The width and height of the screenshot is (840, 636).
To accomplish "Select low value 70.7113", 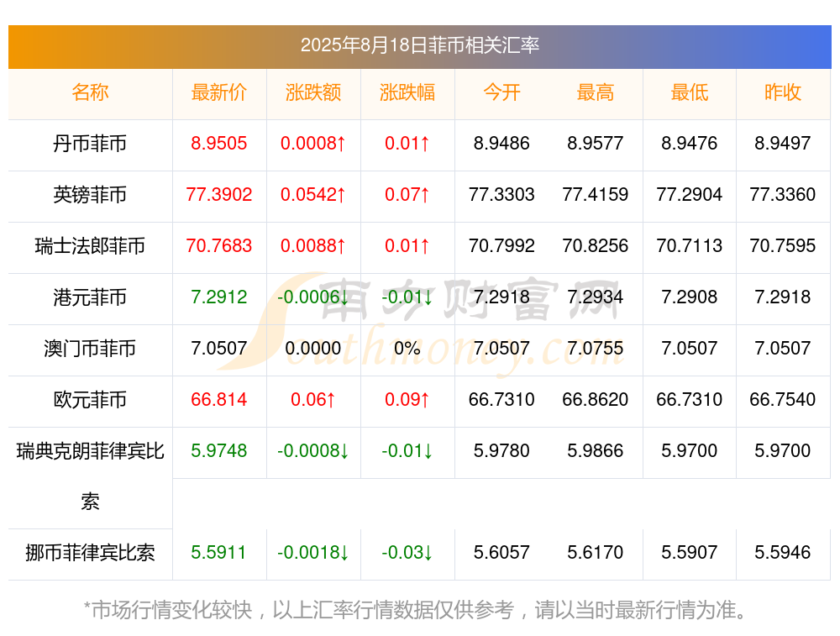I will (x=689, y=246).
